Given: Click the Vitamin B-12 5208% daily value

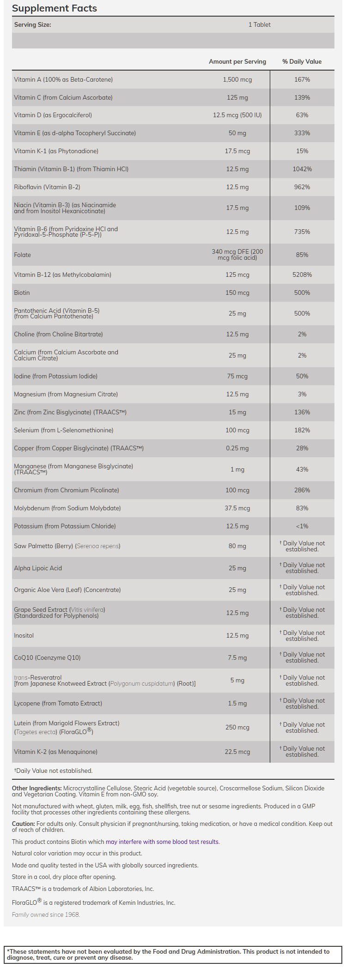Looking at the screenshot, I should coord(302,275).
